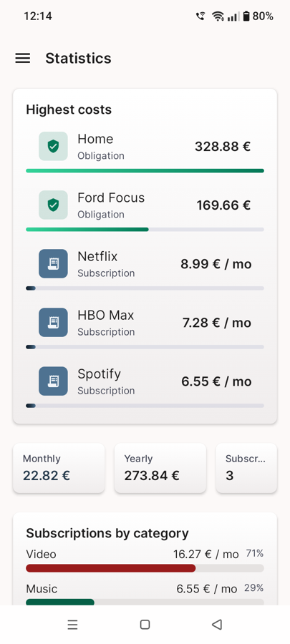Tap the Home obligation shield icon
The width and height of the screenshot is (290, 644).
pos(54,146)
